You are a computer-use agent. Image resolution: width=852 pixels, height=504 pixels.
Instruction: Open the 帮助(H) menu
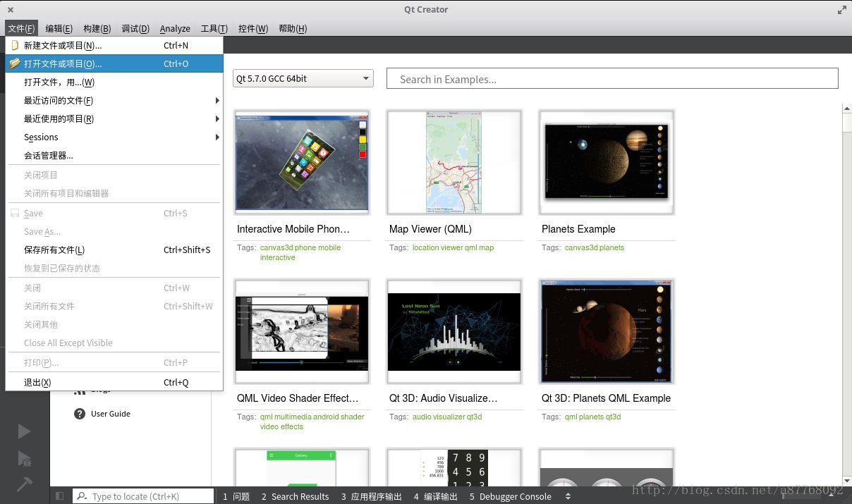(x=293, y=28)
